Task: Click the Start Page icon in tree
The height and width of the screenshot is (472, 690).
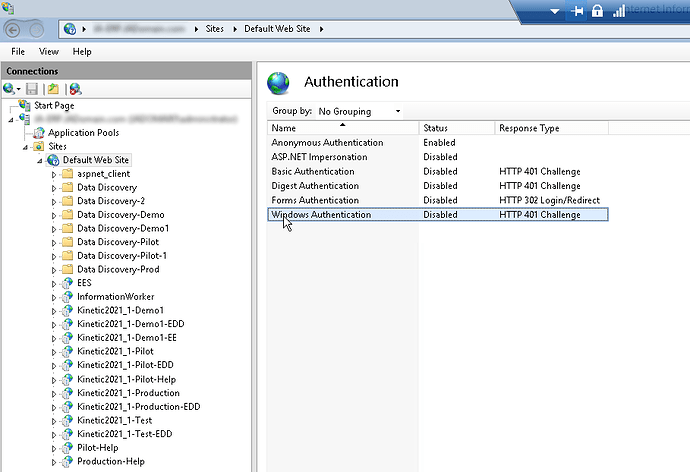Action: pos(25,105)
